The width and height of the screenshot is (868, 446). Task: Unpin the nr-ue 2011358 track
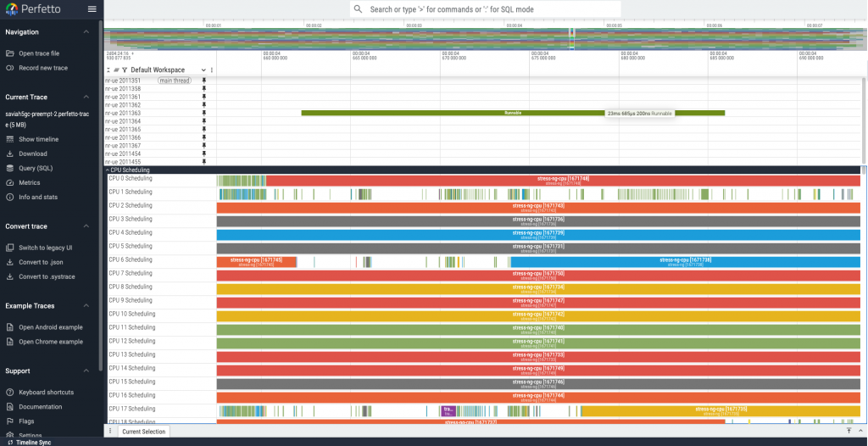click(x=203, y=89)
